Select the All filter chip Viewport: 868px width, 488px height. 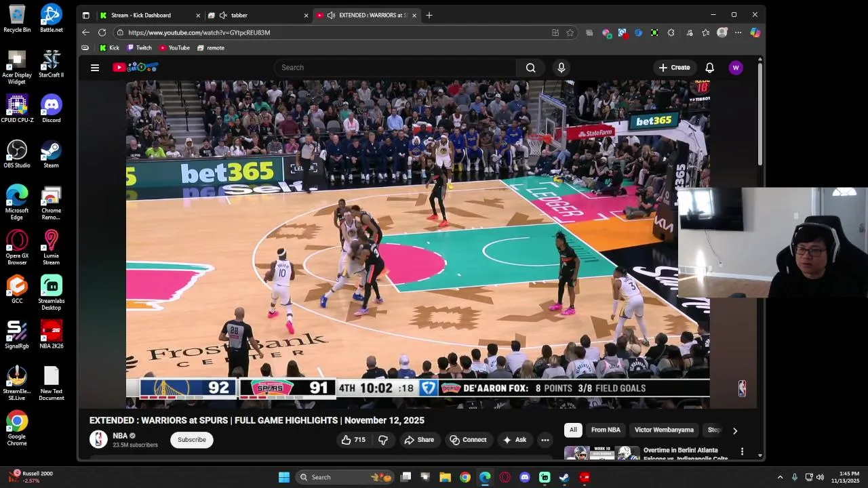[573, 430]
